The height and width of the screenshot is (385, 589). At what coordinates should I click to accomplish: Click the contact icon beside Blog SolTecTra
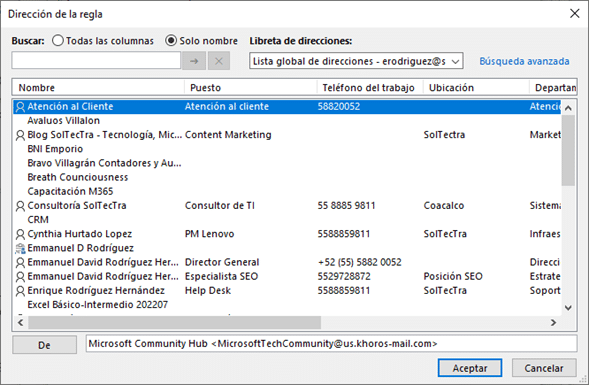click(x=20, y=135)
